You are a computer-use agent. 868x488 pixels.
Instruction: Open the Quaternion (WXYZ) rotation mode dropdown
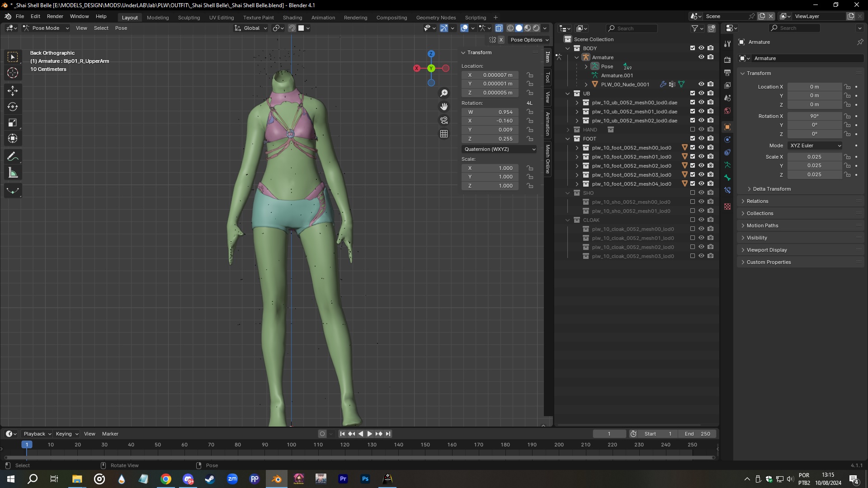(x=499, y=149)
